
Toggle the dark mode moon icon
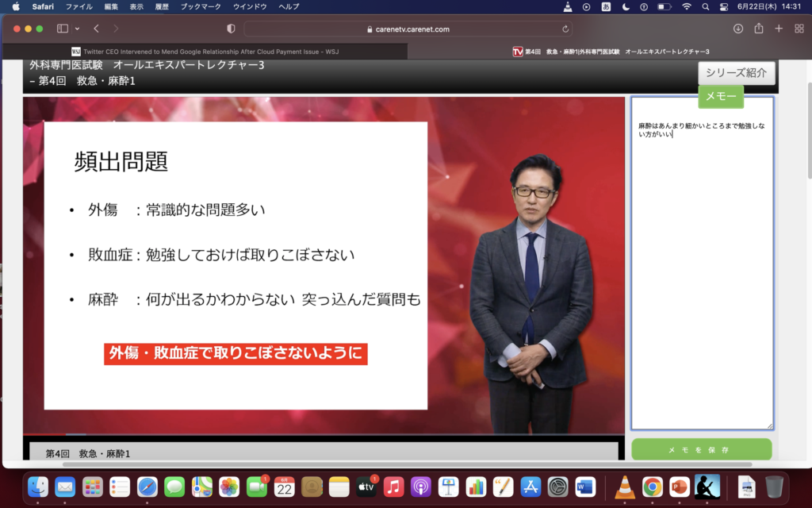coord(626,7)
